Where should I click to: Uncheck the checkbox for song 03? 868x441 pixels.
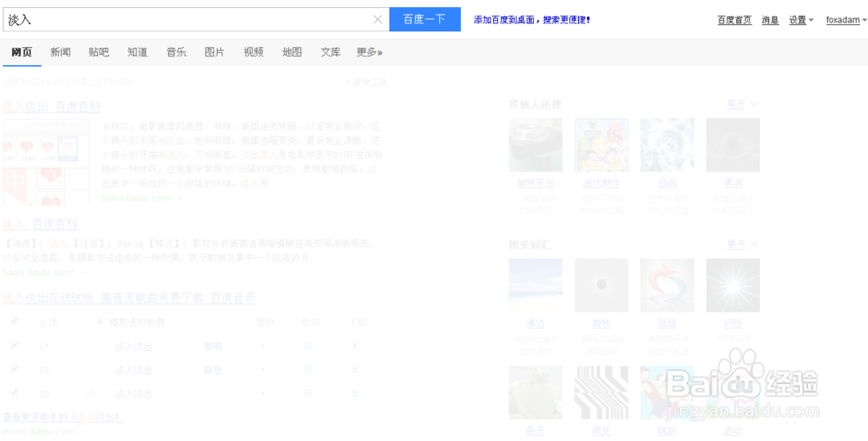pos(15,393)
